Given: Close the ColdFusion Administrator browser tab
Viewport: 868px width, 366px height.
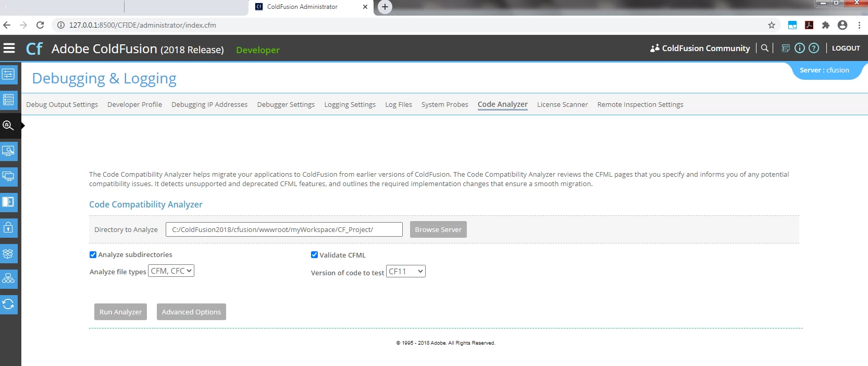Looking at the screenshot, I should pos(365,7).
